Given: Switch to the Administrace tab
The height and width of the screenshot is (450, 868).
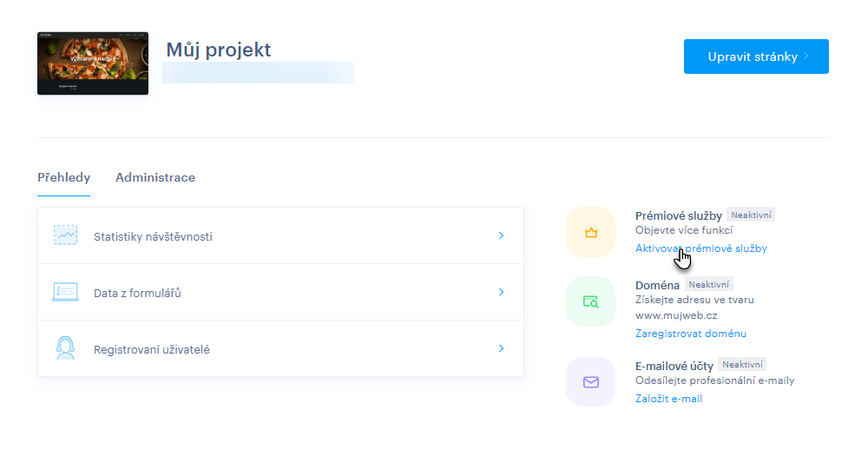Looking at the screenshot, I should pos(155,178).
